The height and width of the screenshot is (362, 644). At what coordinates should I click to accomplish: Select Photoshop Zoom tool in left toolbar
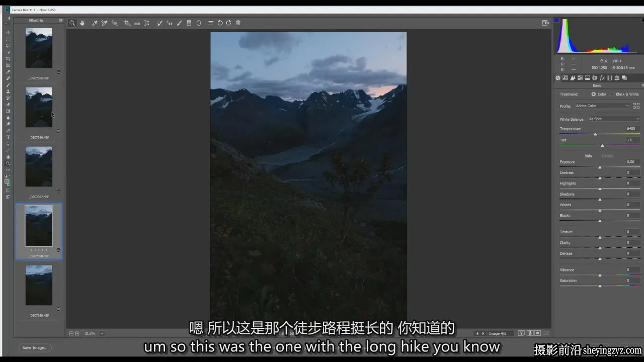tap(8, 163)
